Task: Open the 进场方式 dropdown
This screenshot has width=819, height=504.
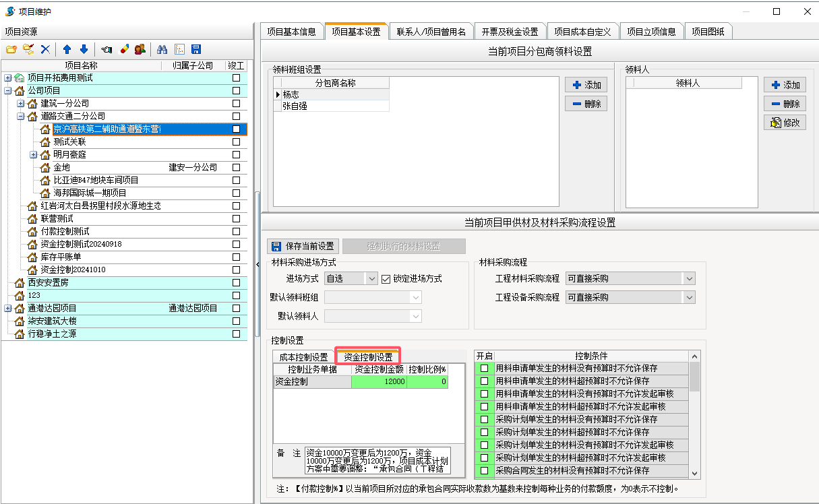Action: pos(371,278)
